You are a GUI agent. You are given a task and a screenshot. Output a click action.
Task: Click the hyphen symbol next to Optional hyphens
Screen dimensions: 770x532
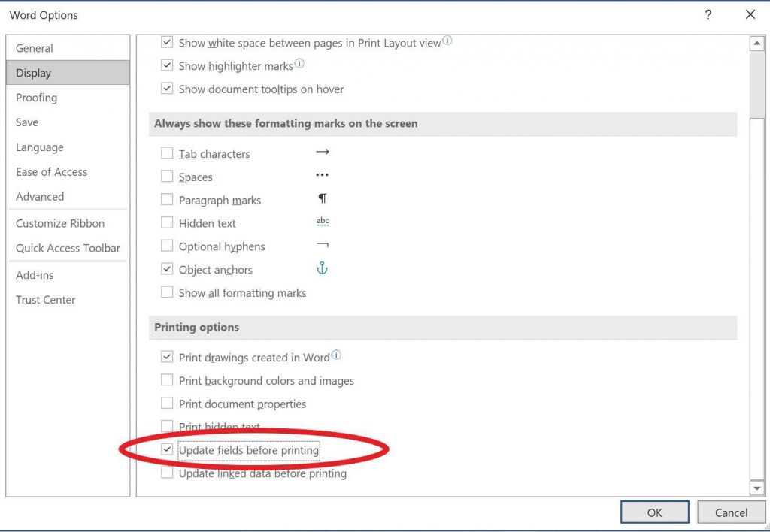coord(322,246)
